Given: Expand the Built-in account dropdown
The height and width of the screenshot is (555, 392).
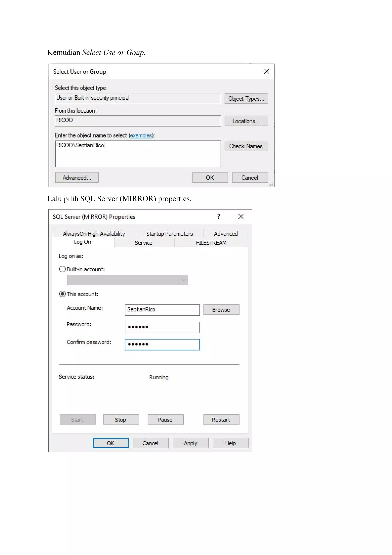Looking at the screenshot, I should pyautogui.click(x=127, y=280).
